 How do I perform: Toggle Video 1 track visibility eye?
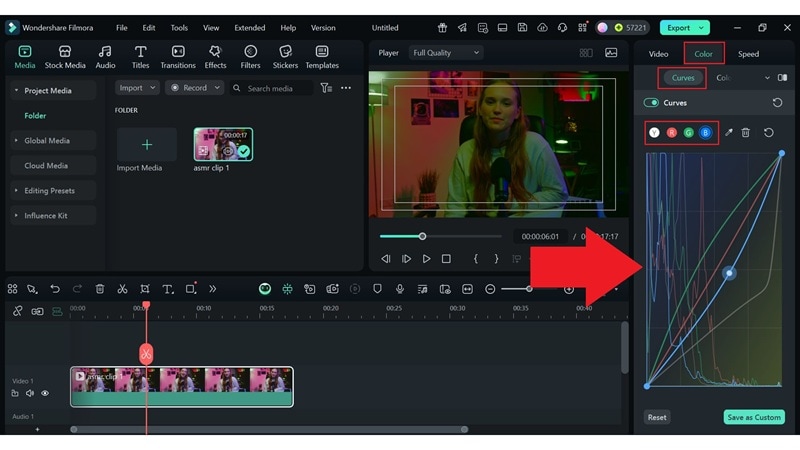(x=45, y=393)
